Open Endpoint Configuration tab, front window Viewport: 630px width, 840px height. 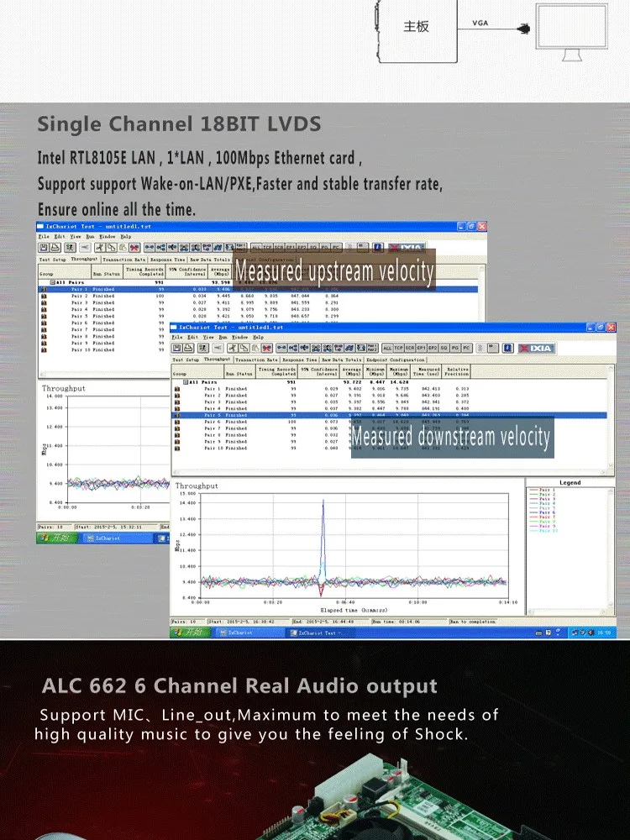click(x=395, y=360)
